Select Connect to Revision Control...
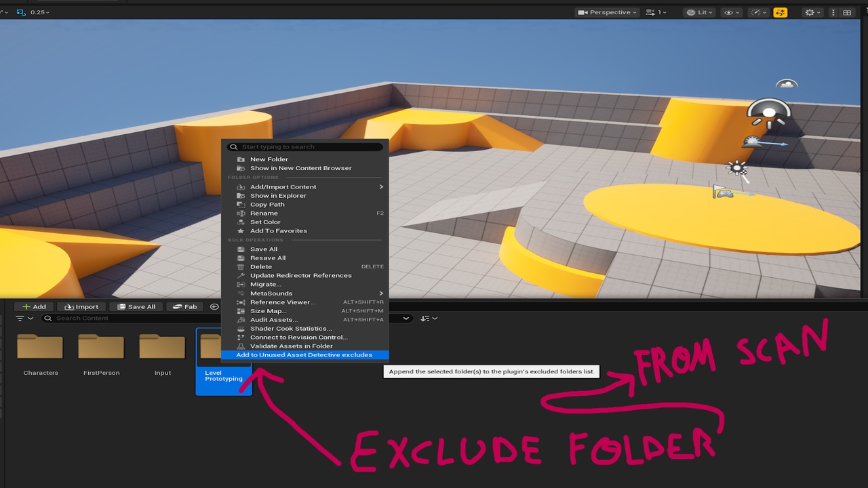 point(305,338)
